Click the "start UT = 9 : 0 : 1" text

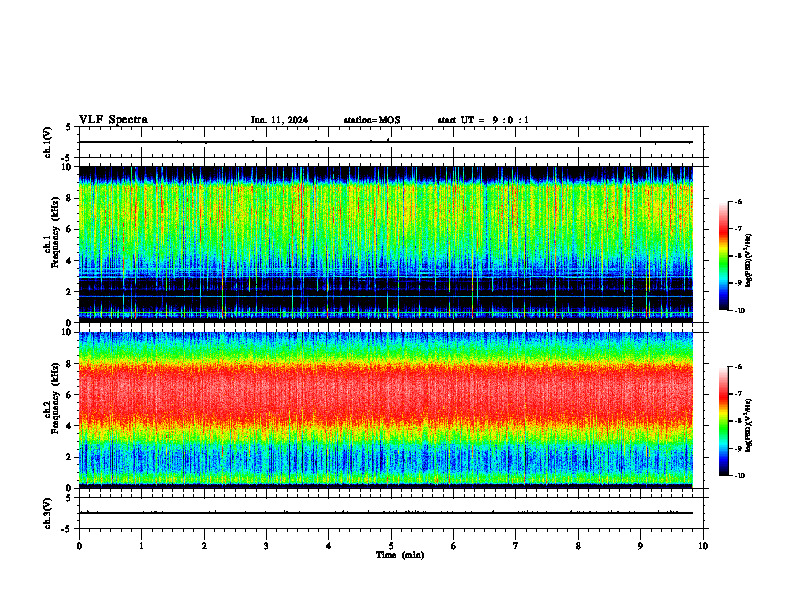click(483, 120)
